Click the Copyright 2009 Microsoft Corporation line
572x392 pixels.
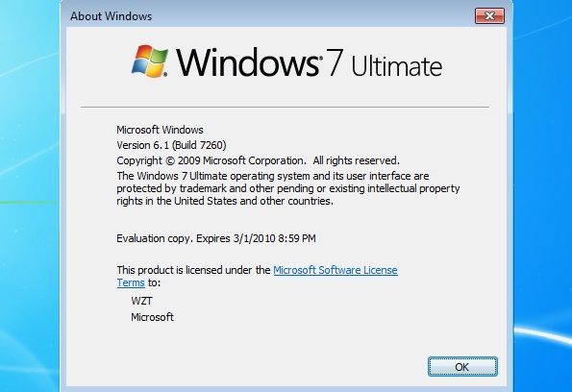click(258, 160)
